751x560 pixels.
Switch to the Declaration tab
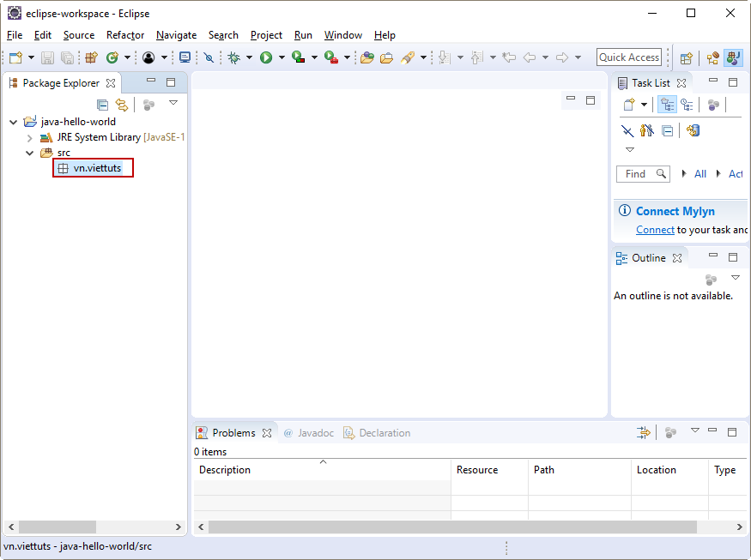378,433
